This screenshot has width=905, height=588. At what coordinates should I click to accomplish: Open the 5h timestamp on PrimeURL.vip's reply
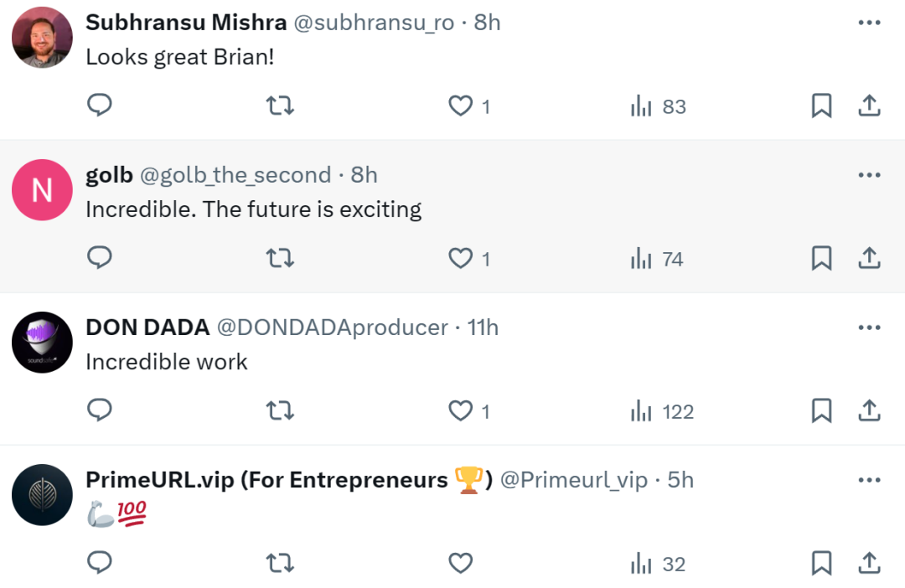pyautogui.click(x=680, y=480)
